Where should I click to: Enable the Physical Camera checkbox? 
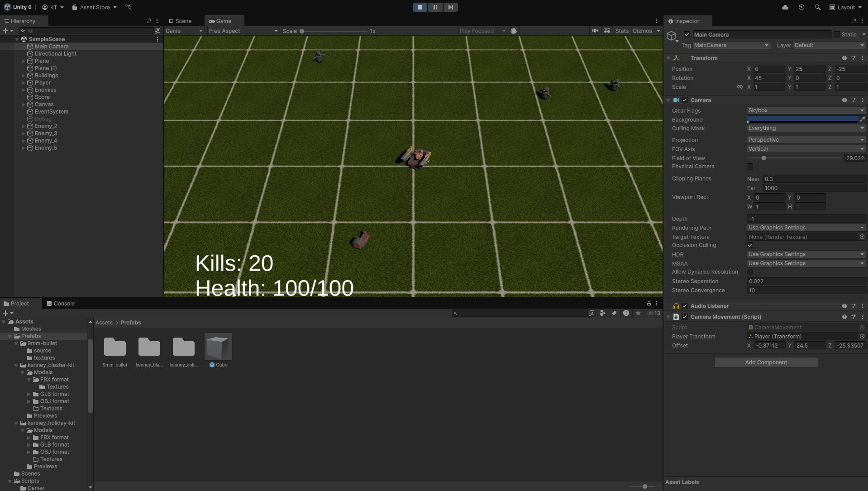click(x=750, y=167)
